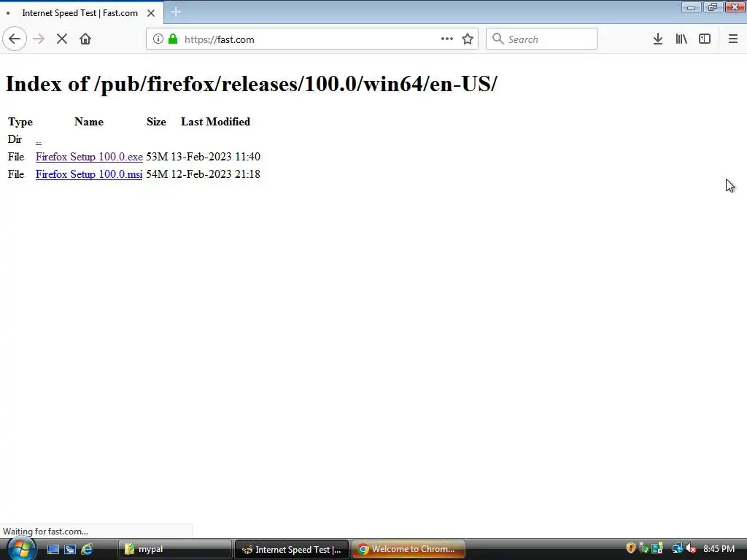Screen dimensions: 747x560
Task: Open the downloads panel
Action: tap(658, 39)
